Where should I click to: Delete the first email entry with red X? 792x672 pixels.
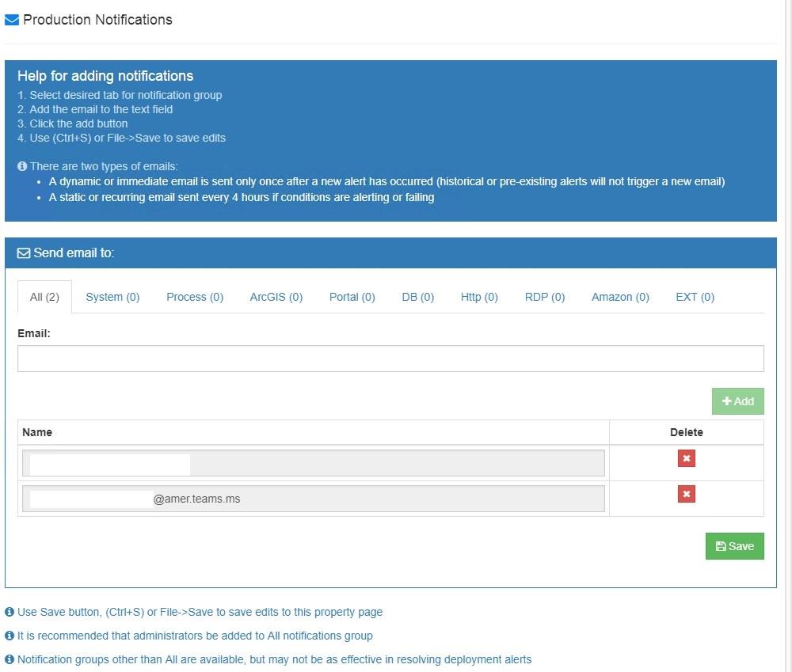pyautogui.click(x=686, y=458)
